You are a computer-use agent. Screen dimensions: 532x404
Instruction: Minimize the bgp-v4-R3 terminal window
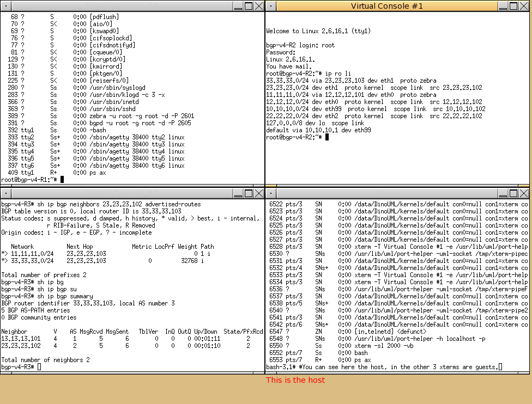238,193
